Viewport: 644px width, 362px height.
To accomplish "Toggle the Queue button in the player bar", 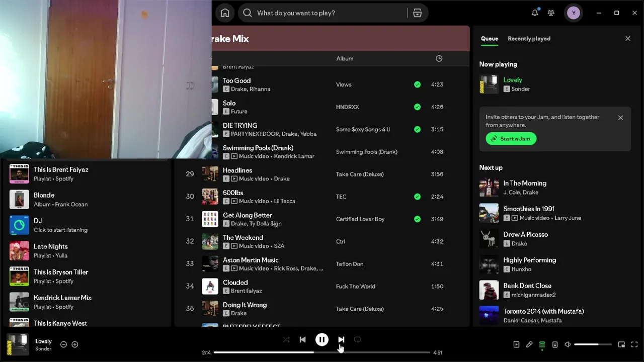I will (x=542, y=344).
